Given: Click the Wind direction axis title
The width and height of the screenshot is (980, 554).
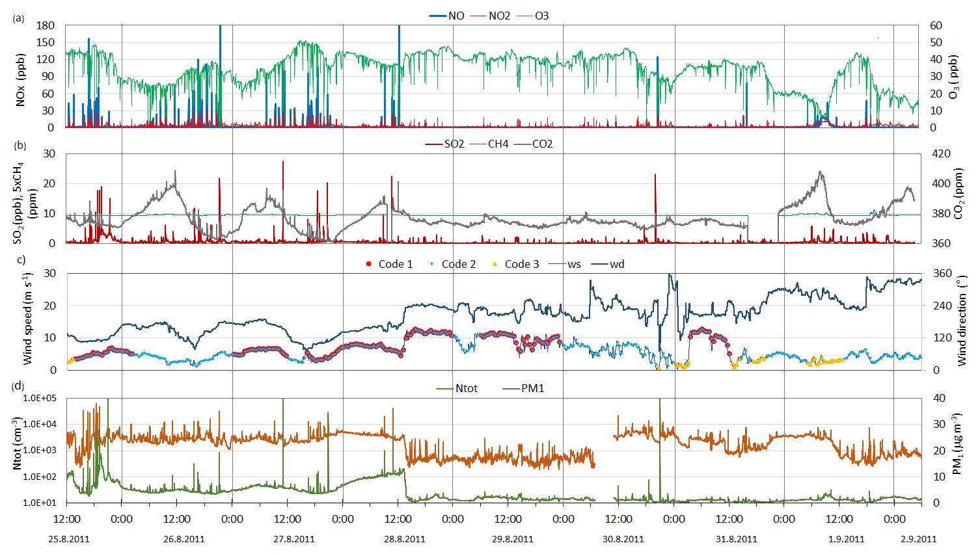Looking at the screenshot, I should click(962, 321).
